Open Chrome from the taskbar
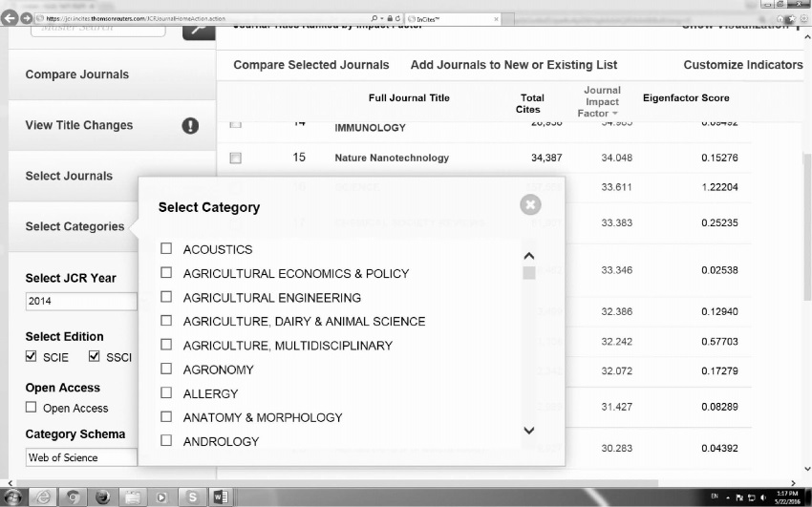Image resolution: width=812 pixels, height=507 pixels. pos(73,497)
